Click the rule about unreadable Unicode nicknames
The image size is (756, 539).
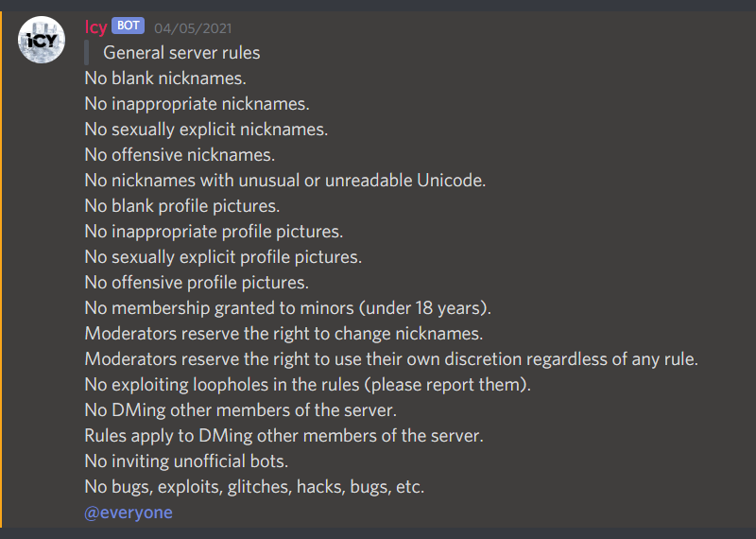coord(285,181)
